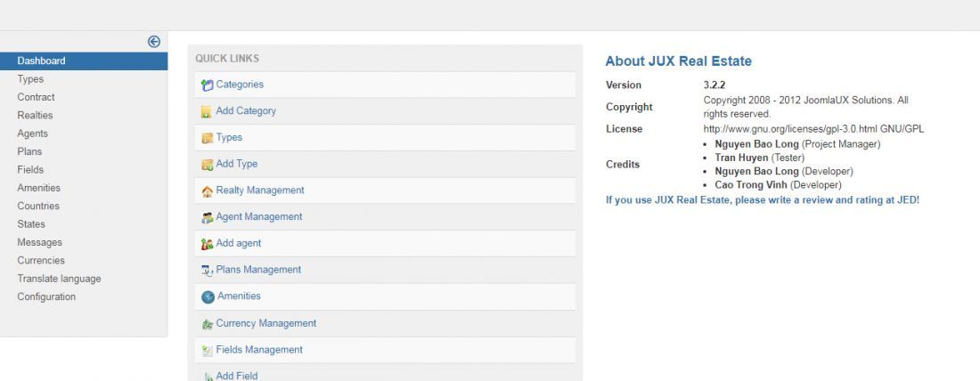Open Dashboard in the sidebar
Image resolution: width=980 pixels, height=381 pixels.
(84, 61)
